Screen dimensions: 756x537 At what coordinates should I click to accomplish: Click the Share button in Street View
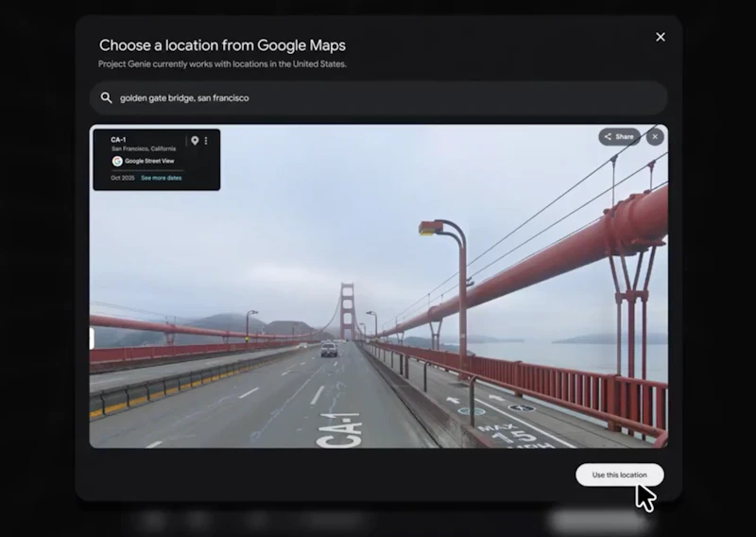click(620, 136)
